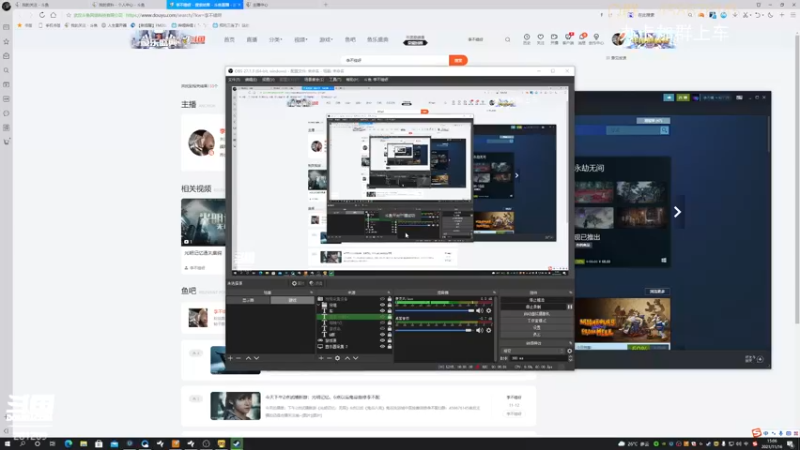Show next Steam featured item arrow

pyautogui.click(x=677, y=212)
